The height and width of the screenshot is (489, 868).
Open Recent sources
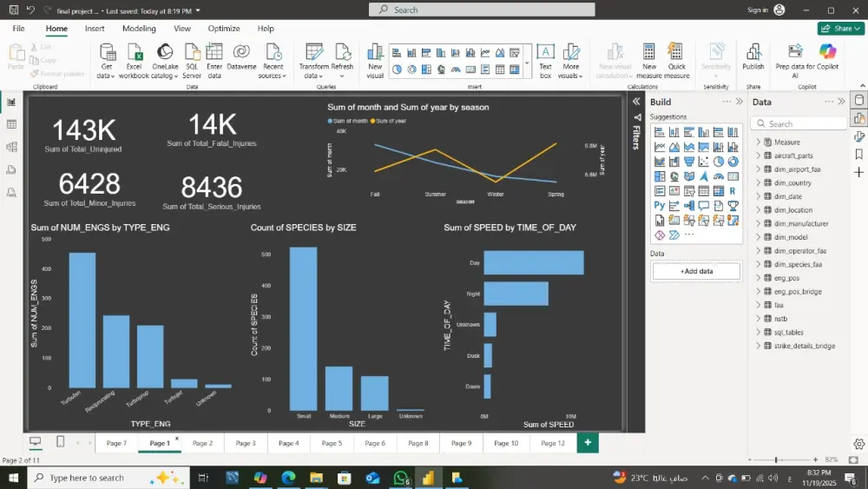coord(273,61)
